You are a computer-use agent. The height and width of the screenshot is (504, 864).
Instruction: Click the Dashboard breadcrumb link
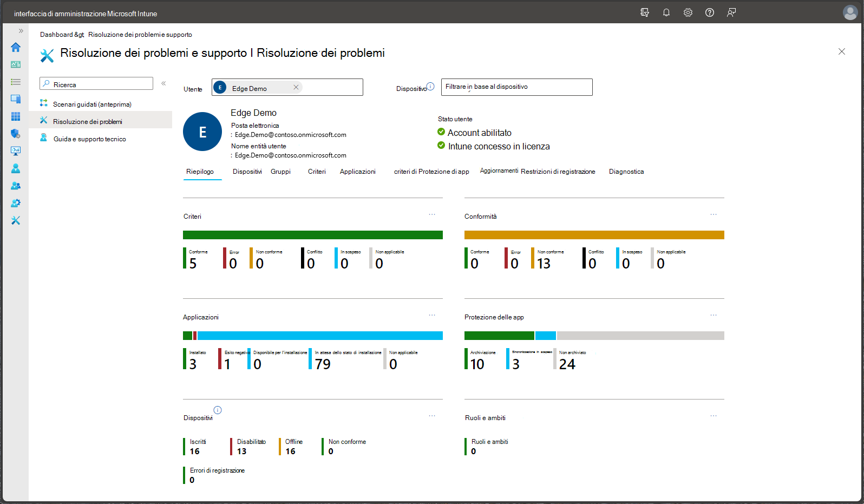(56, 35)
